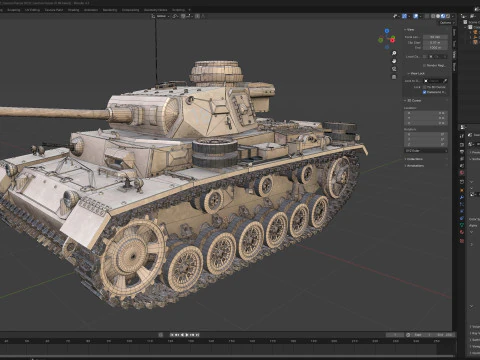
Task: Expand the Annotations panel in sidebar
Action: (x=415, y=165)
